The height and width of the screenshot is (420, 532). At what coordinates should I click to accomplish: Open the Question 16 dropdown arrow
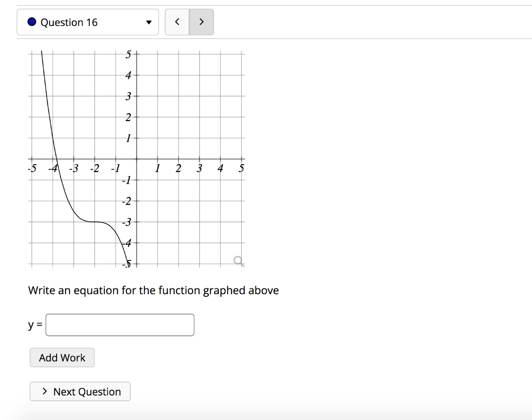(x=149, y=22)
